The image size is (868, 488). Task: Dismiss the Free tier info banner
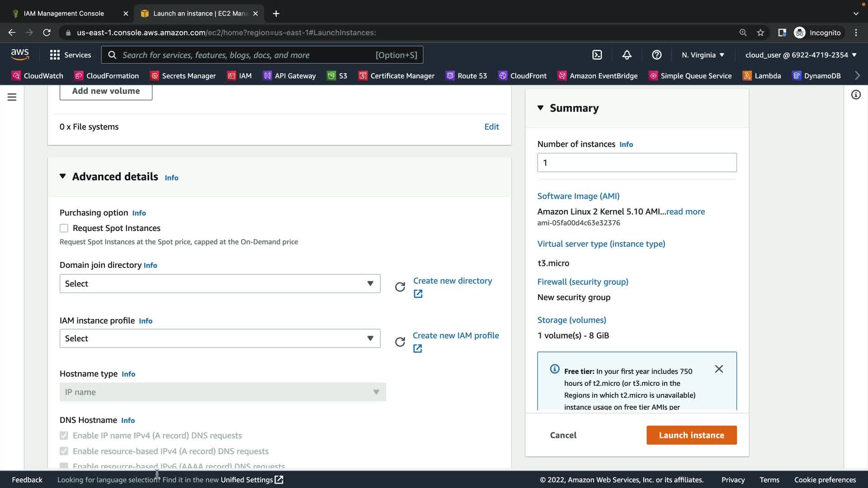tap(719, 369)
